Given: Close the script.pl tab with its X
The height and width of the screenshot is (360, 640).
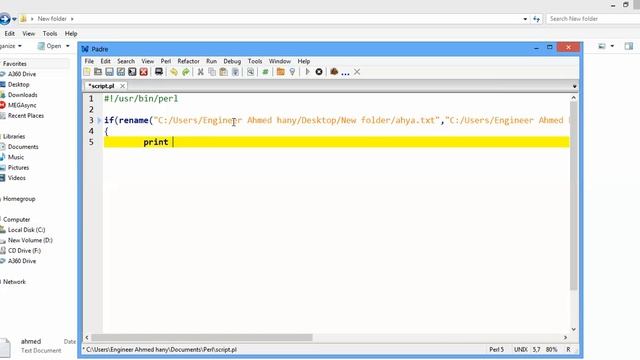Looking at the screenshot, I should (122, 86).
